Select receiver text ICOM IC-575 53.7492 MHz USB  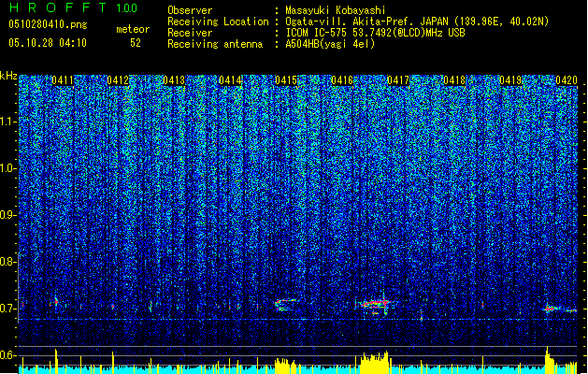[375, 33]
